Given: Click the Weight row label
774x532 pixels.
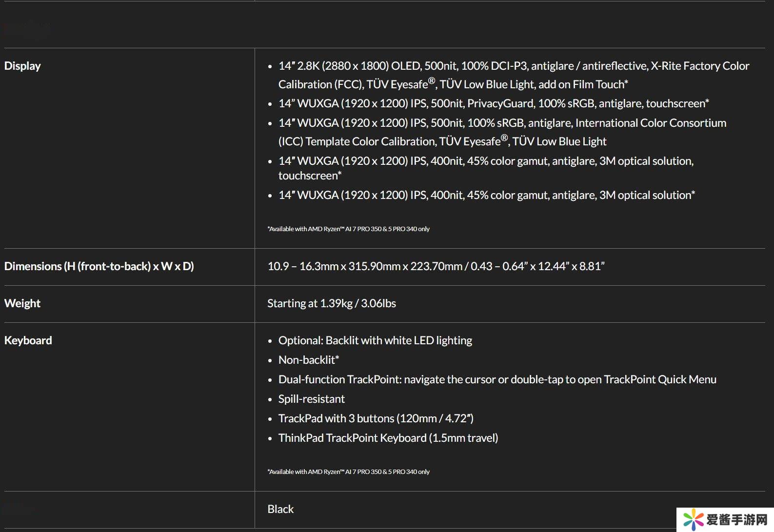Looking at the screenshot, I should pyautogui.click(x=22, y=303).
